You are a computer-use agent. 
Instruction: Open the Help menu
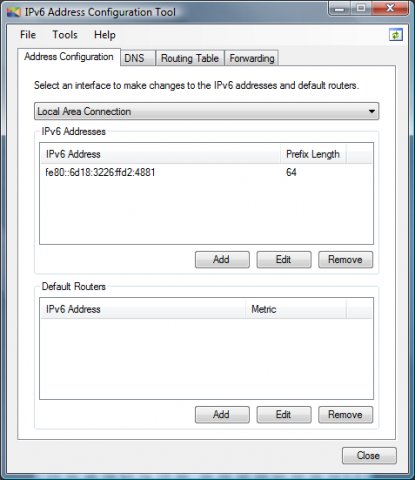(x=105, y=35)
